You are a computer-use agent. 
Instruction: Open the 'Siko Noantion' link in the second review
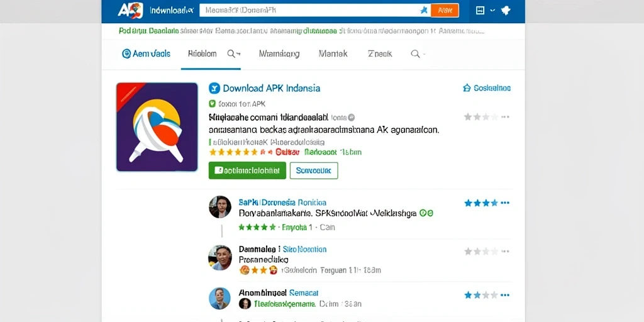click(305, 249)
